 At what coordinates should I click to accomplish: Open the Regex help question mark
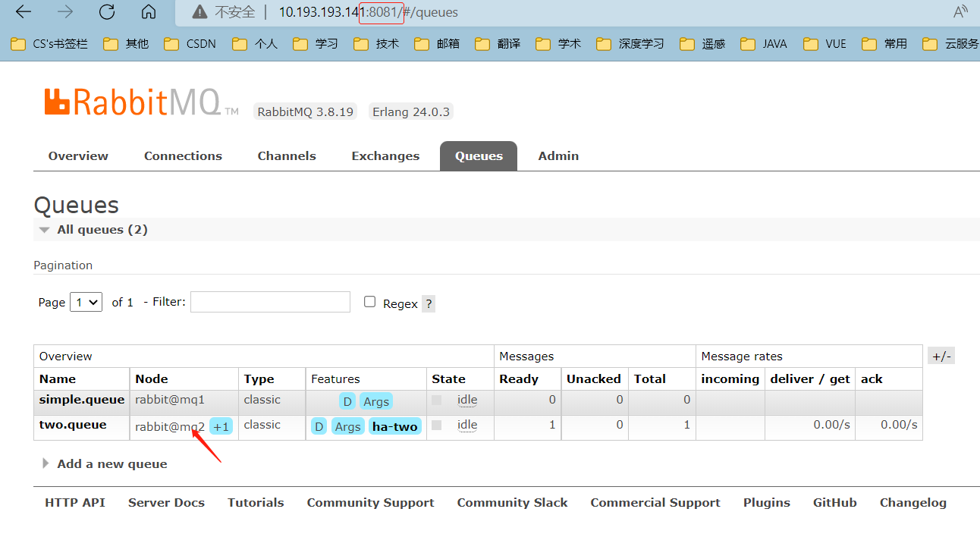click(429, 303)
